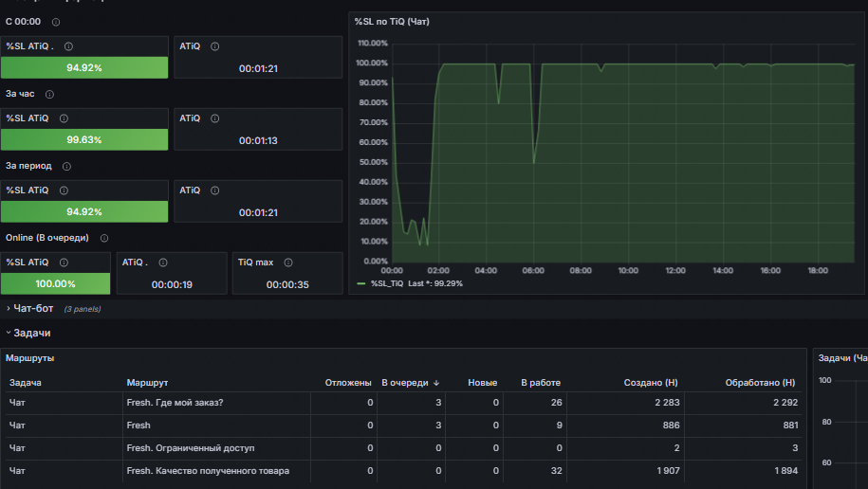Viewport: 868px width, 489px height.
Task: Expand the Чат-бот row
Action: (x=33, y=309)
